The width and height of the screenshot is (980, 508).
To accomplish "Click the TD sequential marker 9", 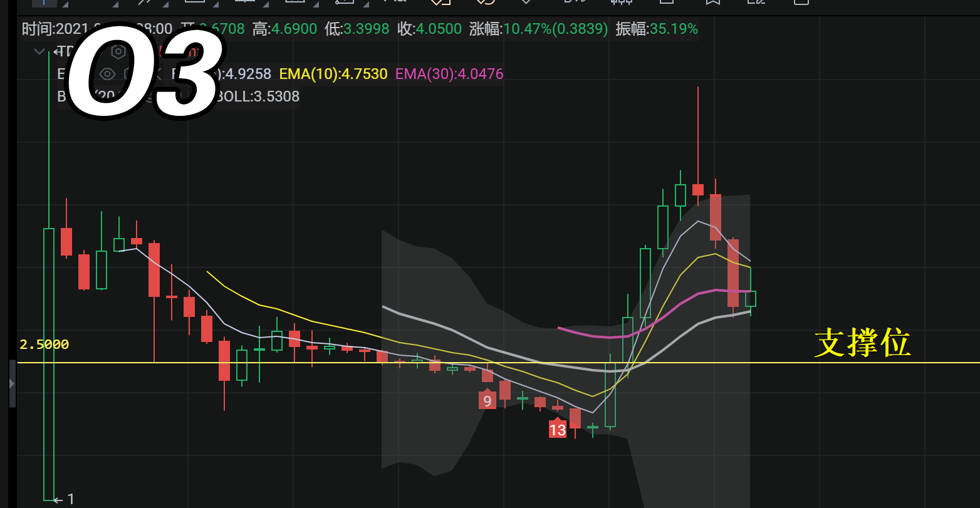I will click(487, 399).
